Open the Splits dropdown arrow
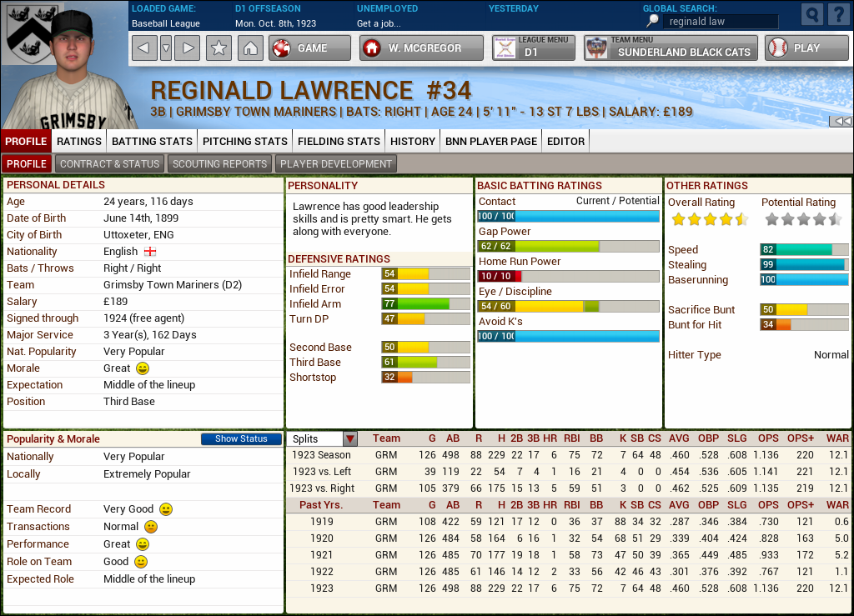 [x=349, y=438]
